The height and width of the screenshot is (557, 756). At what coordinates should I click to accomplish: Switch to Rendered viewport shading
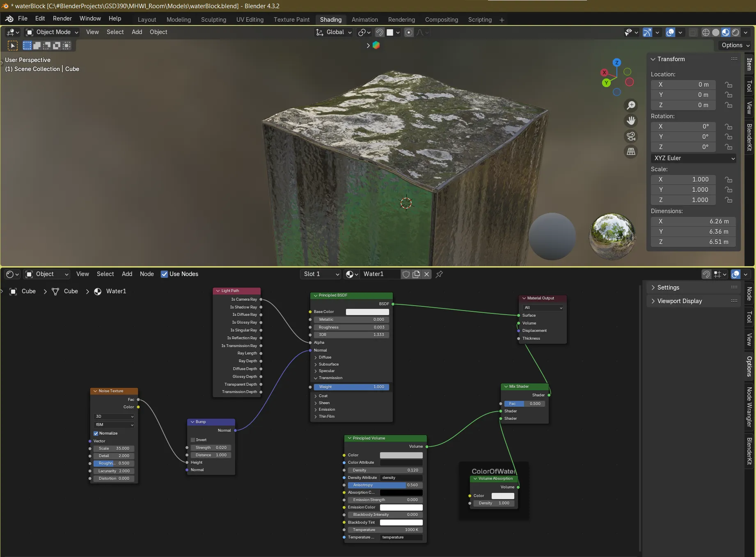point(735,32)
